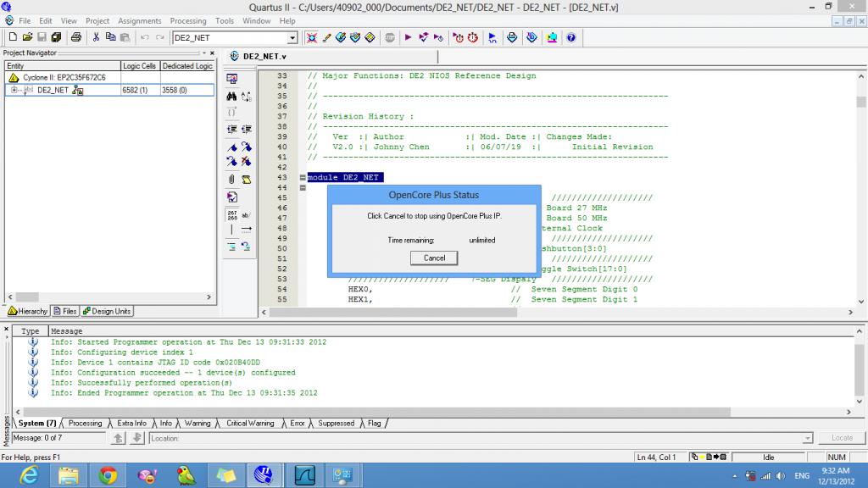Image resolution: width=868 pixels, height=488 pixels.
Task: Open the DE2_NET project revision dropdown
Action: click(292, 37)
